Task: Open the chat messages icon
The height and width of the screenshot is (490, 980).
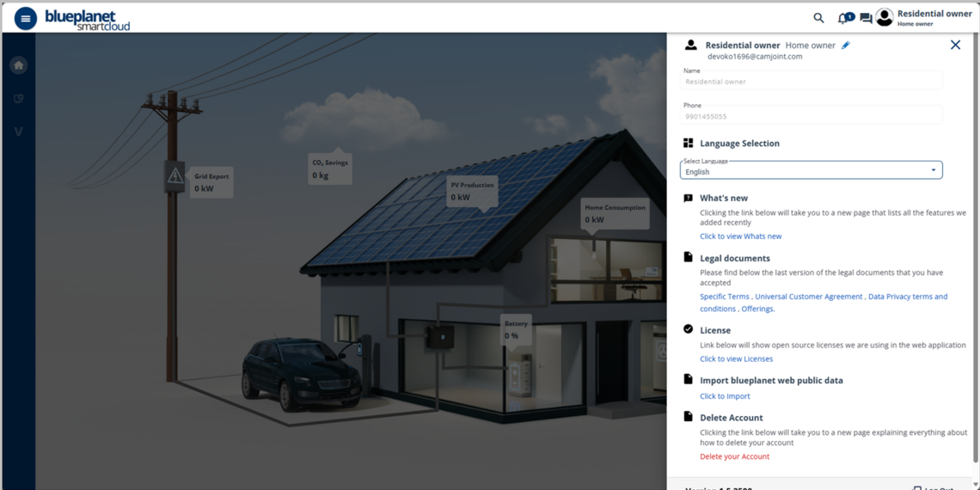Action: (866, 18)
